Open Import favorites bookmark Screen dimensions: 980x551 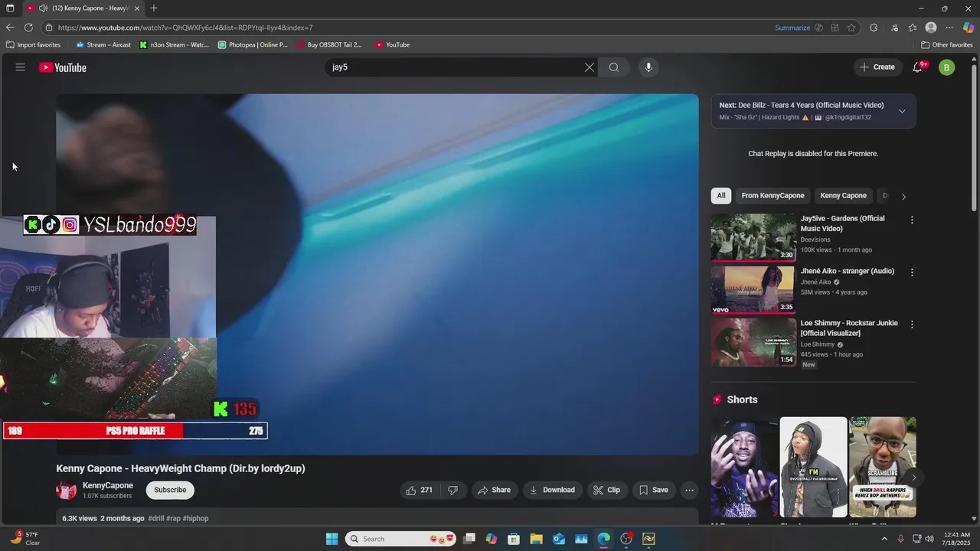[x=33, y=44]
